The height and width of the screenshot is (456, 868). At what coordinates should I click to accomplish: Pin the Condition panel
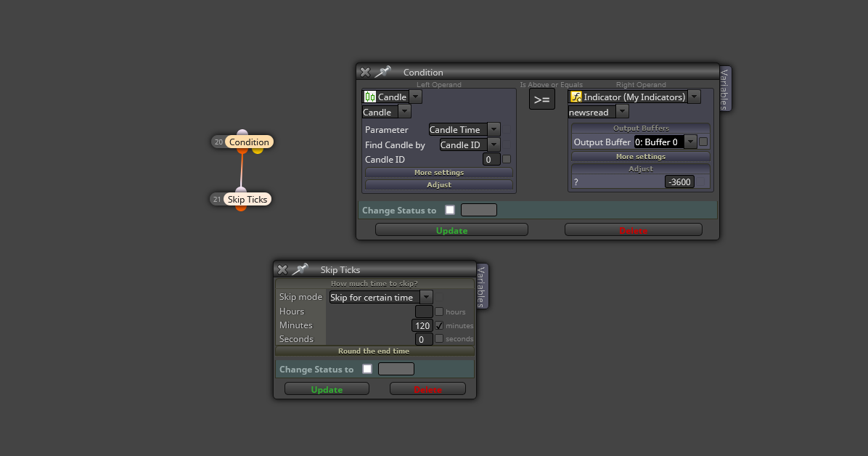click(x=382, y=72)
